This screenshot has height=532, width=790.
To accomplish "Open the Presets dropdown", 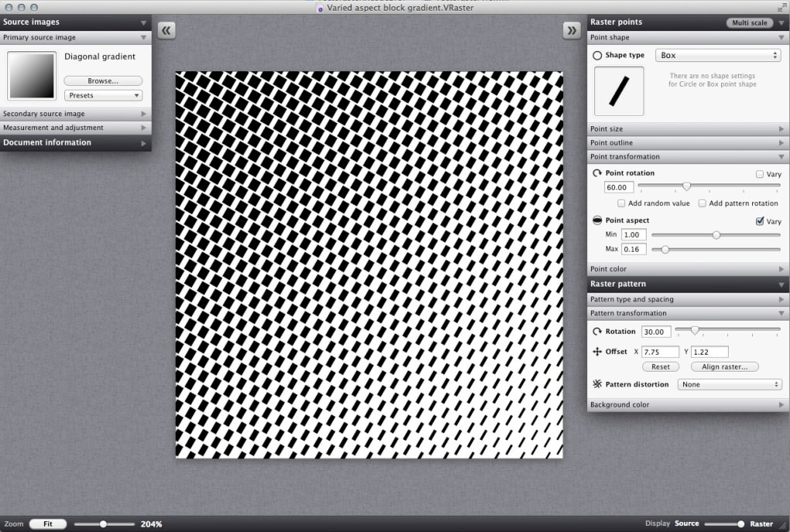I will click(103, 95).
